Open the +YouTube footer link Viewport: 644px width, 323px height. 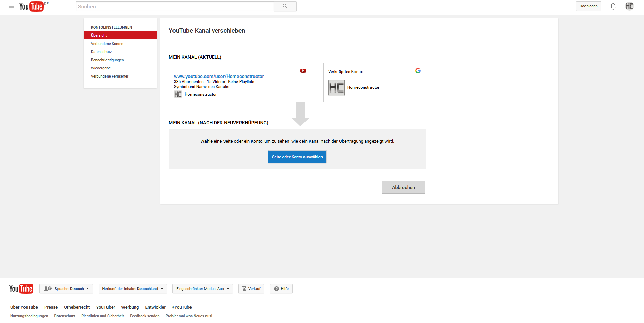(x=182, y=307)
